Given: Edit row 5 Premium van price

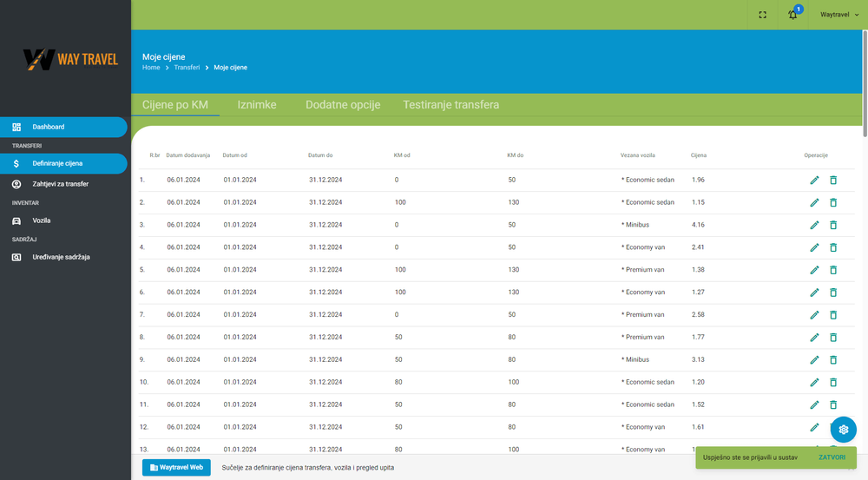Looking at the screenshot, I should tap(814, 270).
